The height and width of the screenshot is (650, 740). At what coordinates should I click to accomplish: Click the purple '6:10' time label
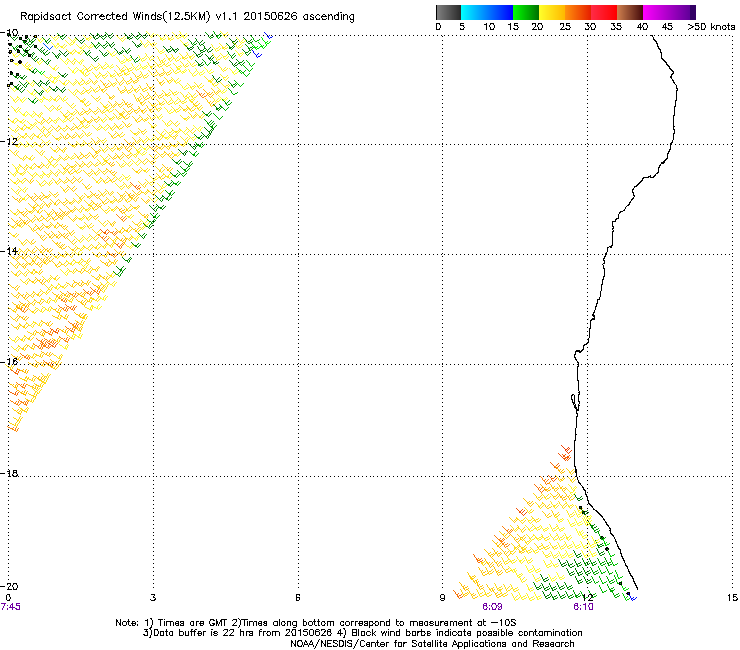point(583,607)
